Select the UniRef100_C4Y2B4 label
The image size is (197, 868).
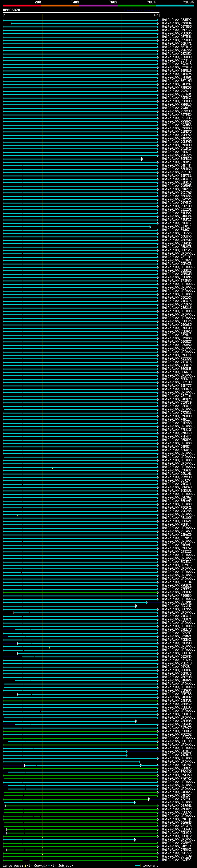[177, 667]
